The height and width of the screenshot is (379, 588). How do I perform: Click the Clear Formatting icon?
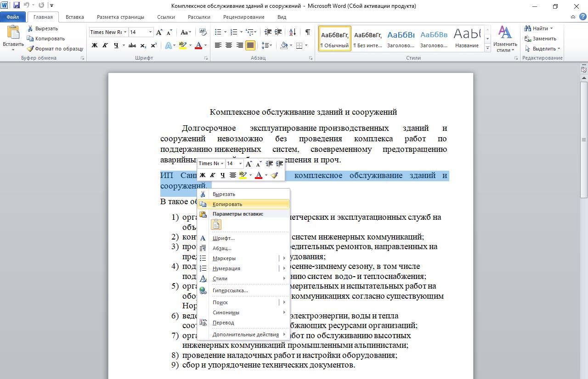[x=202, y=32]
